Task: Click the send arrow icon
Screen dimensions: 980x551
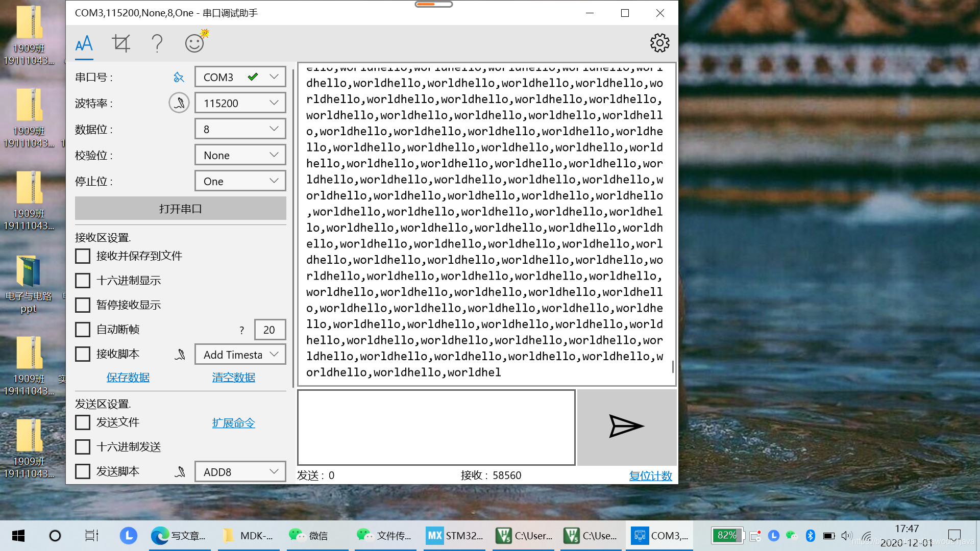Action: 626,427
